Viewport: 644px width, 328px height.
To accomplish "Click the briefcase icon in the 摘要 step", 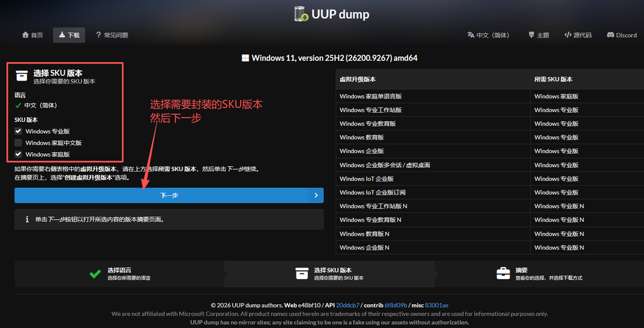I will (503, 274).
